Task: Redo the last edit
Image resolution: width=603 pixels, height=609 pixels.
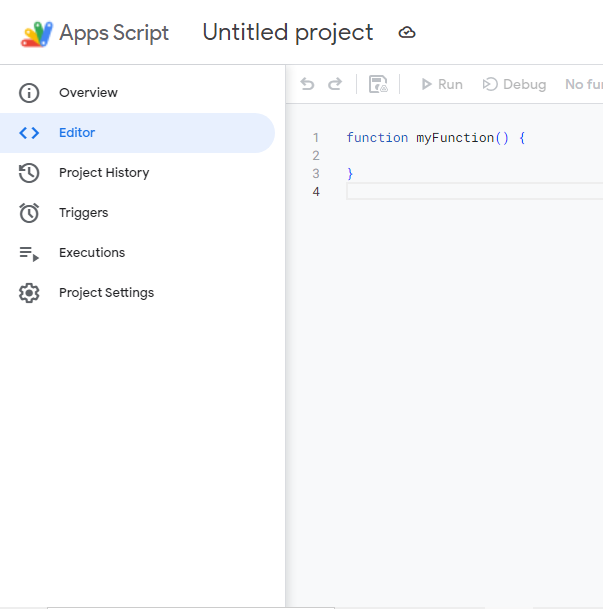Action: pyautogui.click(x=335, y=84)
